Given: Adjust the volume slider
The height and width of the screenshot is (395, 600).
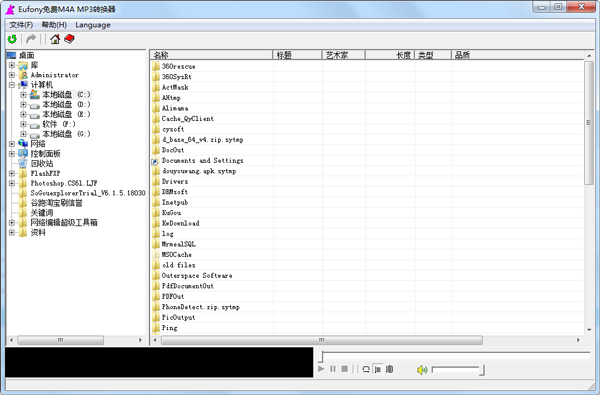Looking at the screenshot, I should [458, 370].
